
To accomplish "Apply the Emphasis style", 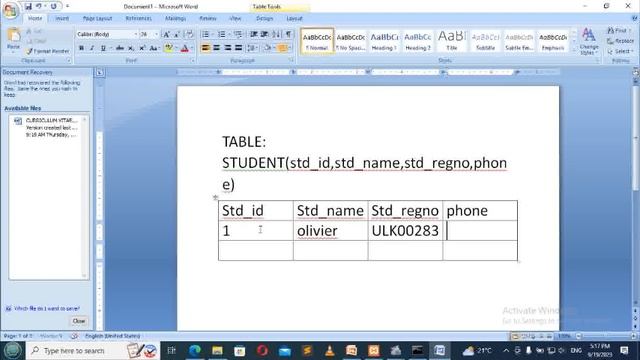I will [553, 41].
